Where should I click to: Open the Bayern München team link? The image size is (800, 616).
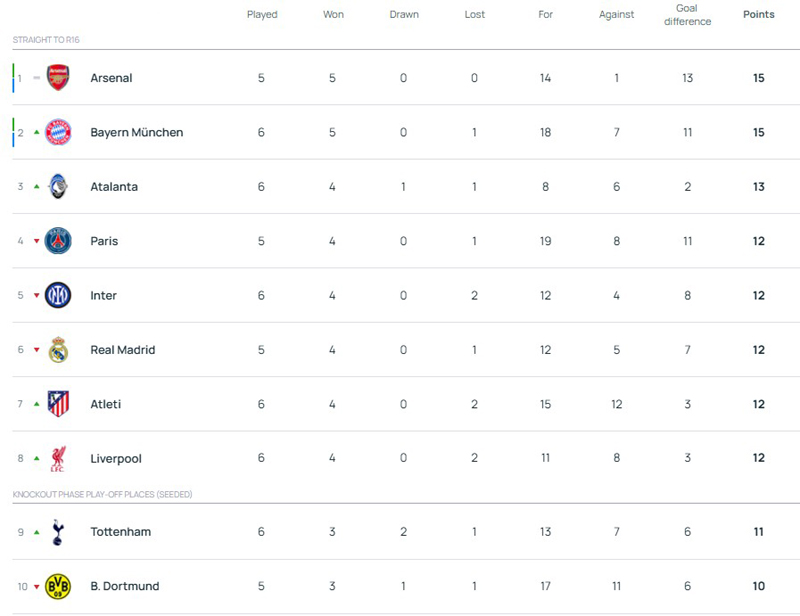pos(136,132)
